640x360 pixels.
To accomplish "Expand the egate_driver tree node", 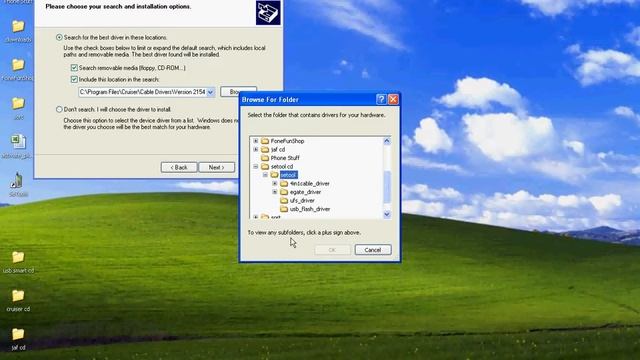I will [275, 192].
